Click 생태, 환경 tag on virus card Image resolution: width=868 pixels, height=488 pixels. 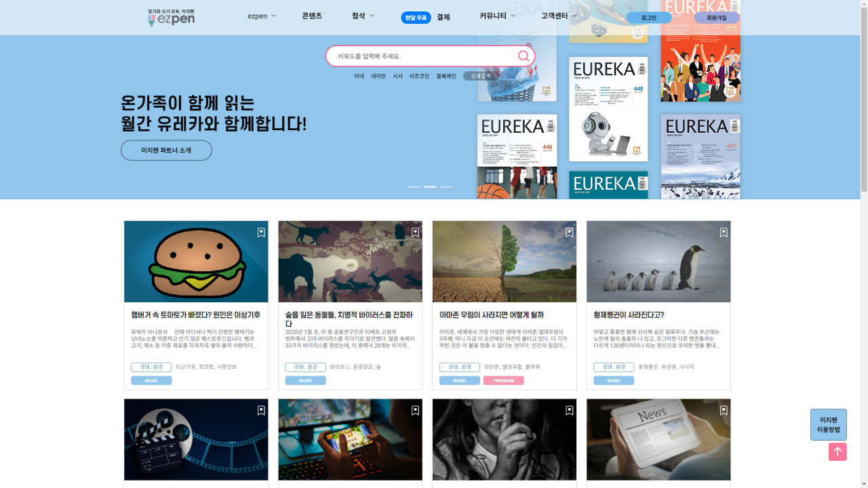click(x=305, y=367)
